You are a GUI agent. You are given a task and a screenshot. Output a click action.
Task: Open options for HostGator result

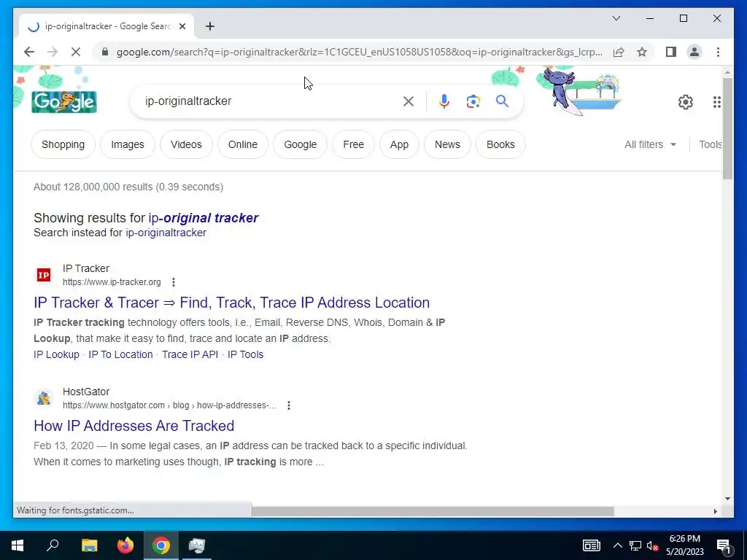point(289,405)
